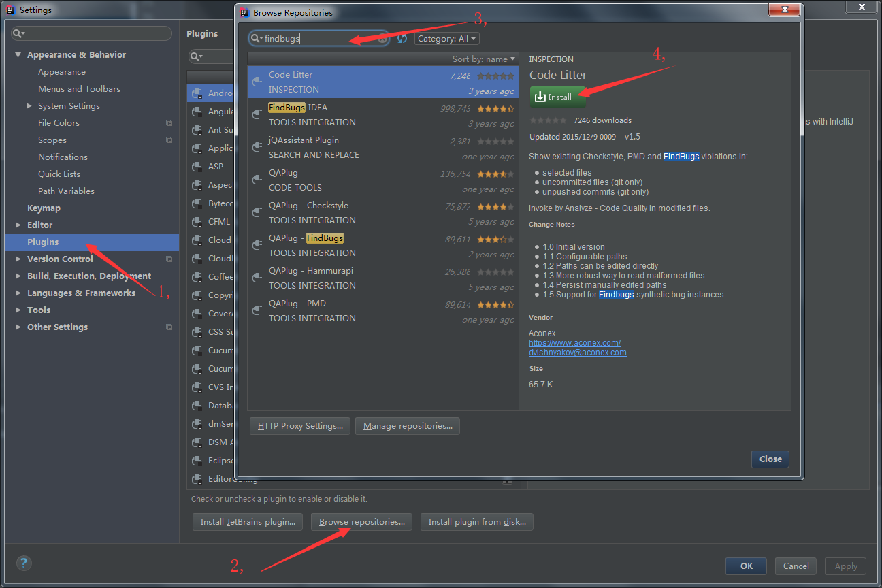The image size is (882, 588).
Task: Click the CFML plugin icon in the Settings window
Action: (x=197, y=222)
